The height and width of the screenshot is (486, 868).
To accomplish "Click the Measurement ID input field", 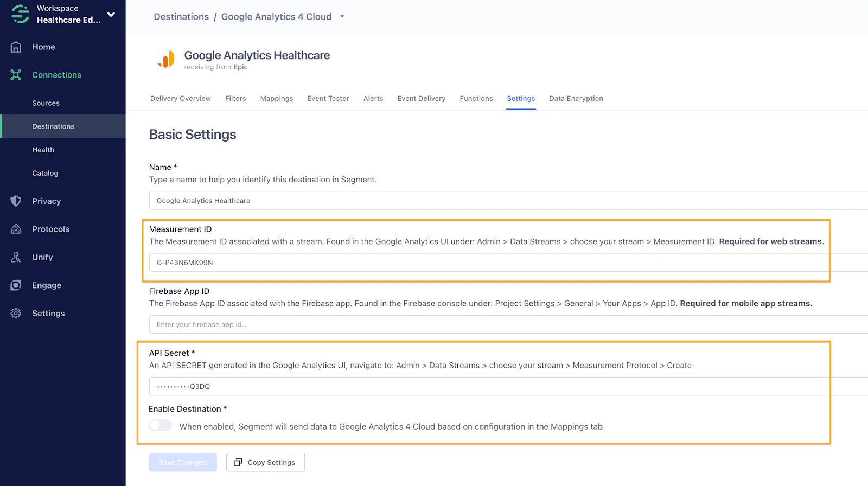I will pyautogui.click(x=508, y=263).
